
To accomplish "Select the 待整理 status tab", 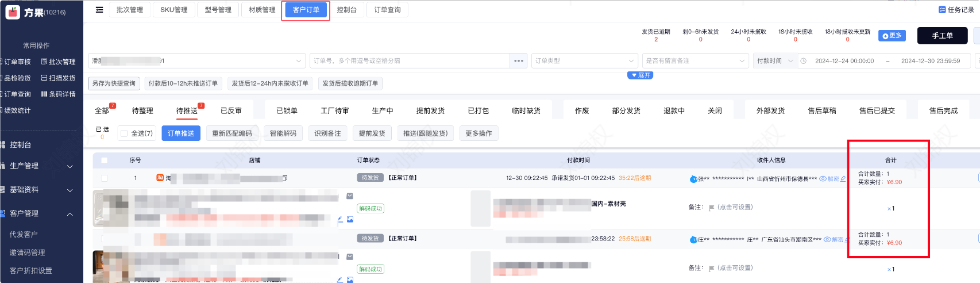I will (x=142, y=110).
